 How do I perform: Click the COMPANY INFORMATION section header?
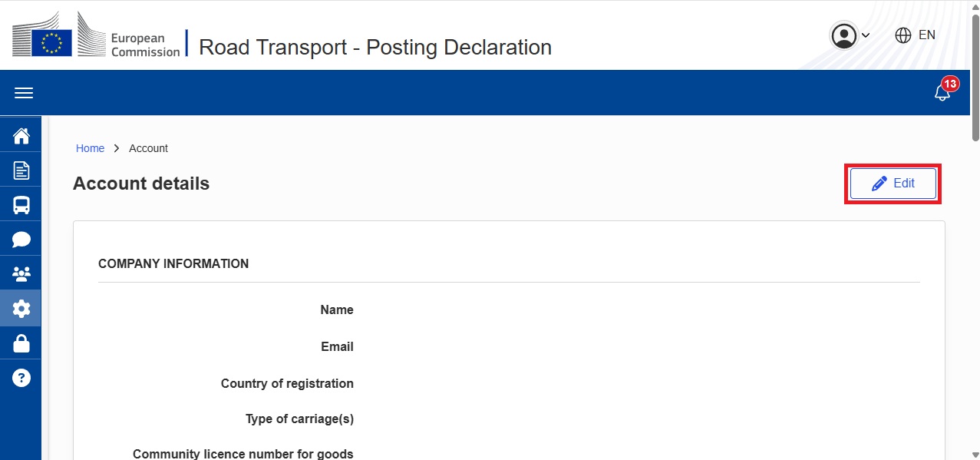tap(173, 263)
